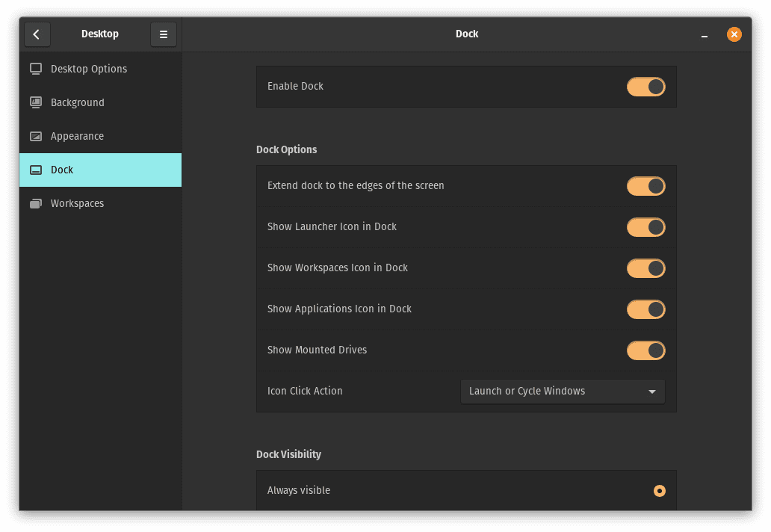Open Workspaces settings page

(100, 203)
